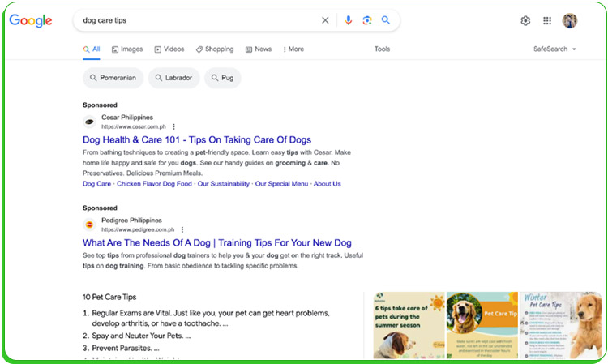Click Chicken Flavor Dog Food sitelink
The width and height of the screenshot is (608, 364).
(x=154, y=184)
